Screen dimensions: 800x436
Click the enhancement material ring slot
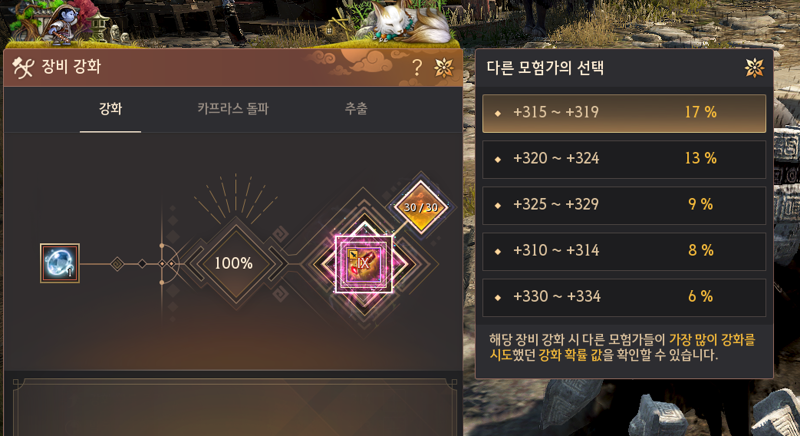coord(60,263)
